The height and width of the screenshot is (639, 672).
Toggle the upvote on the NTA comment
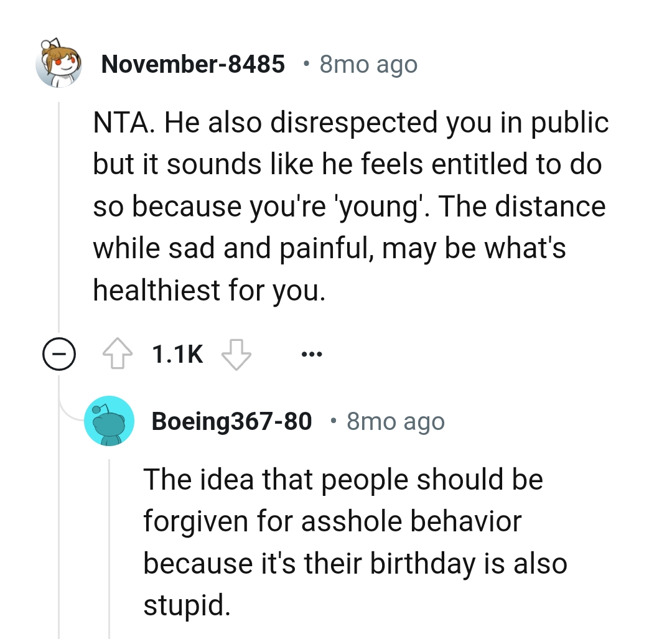(x=118, y=353)
